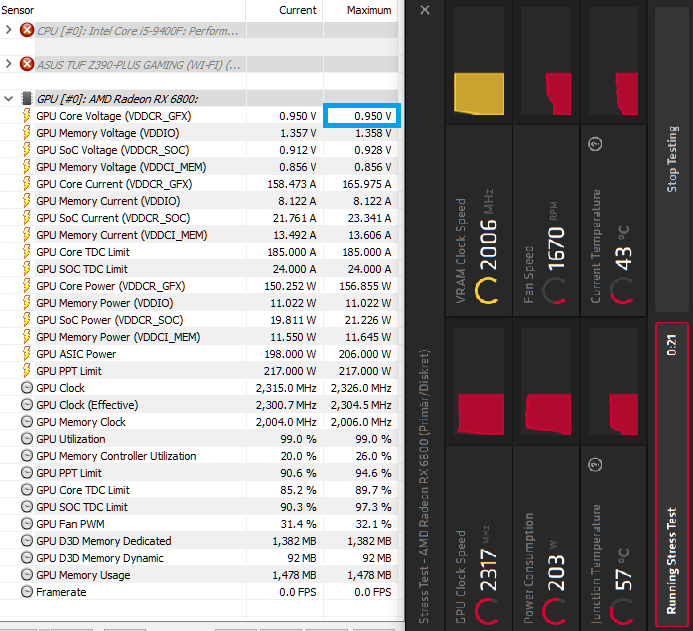Click the lightning icon for GPU Core Voltage (VDDCR_GFX)
693x631 pixels.
click(x=27, y=116)
